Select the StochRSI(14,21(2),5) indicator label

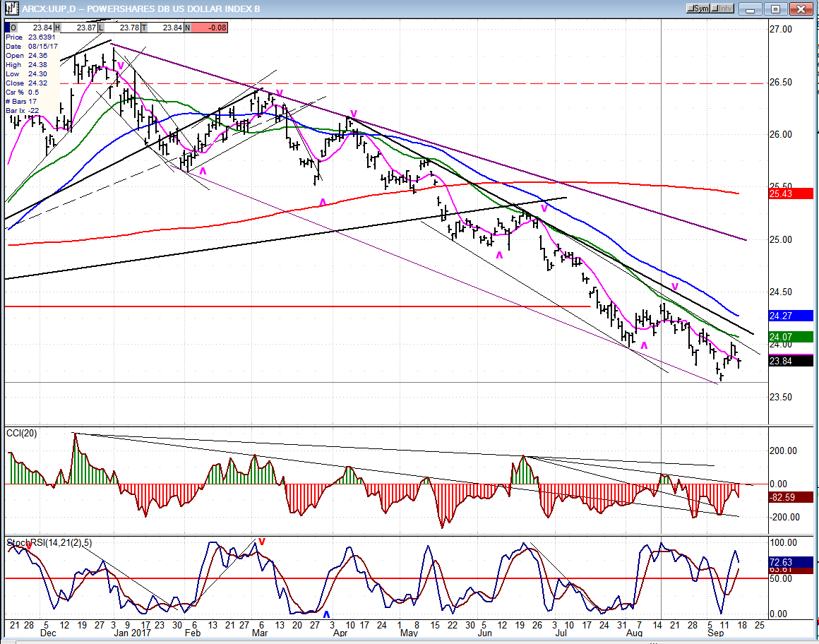click(49, 542)
